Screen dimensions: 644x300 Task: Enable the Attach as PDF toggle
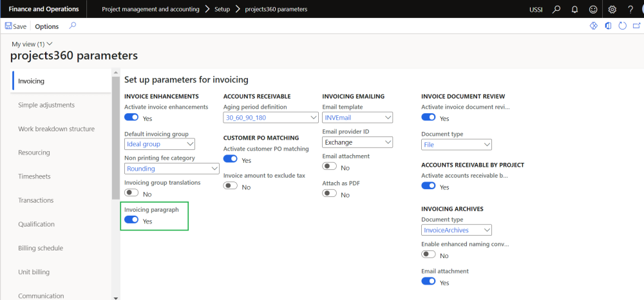coord(330,194)
